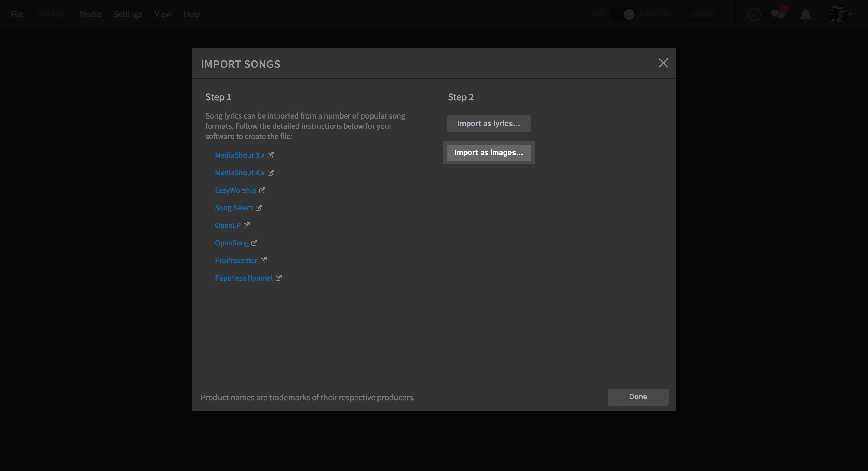The height and width of the screenshot is (471, 868).
Task: Click external link icon beside EasyWorship
Action: pyautogui.click(x=262, y=190)
